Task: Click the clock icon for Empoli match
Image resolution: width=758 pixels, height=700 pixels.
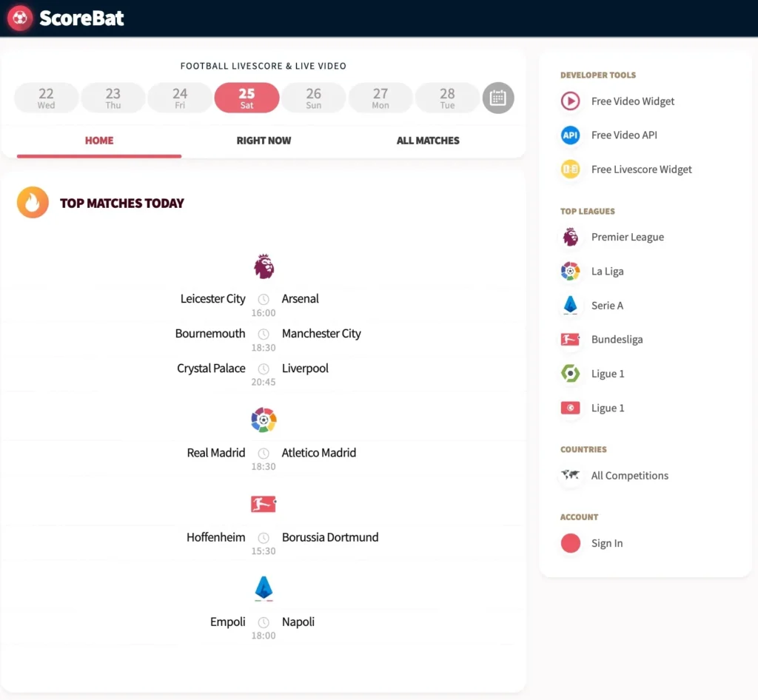Action: pos(264,622)
